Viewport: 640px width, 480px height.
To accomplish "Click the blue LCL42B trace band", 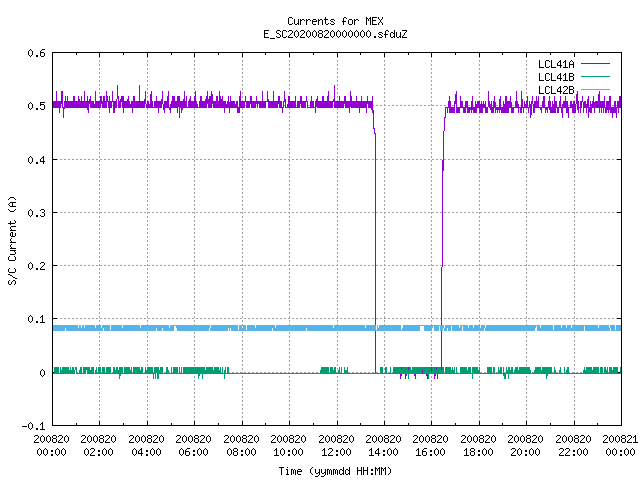I will (x=337, y=328).
